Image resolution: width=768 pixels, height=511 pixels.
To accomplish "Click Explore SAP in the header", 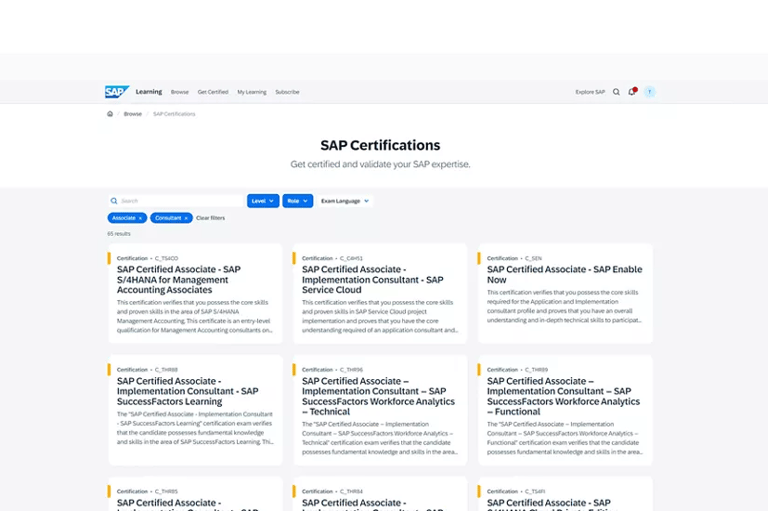I will [x=590, y=92].
